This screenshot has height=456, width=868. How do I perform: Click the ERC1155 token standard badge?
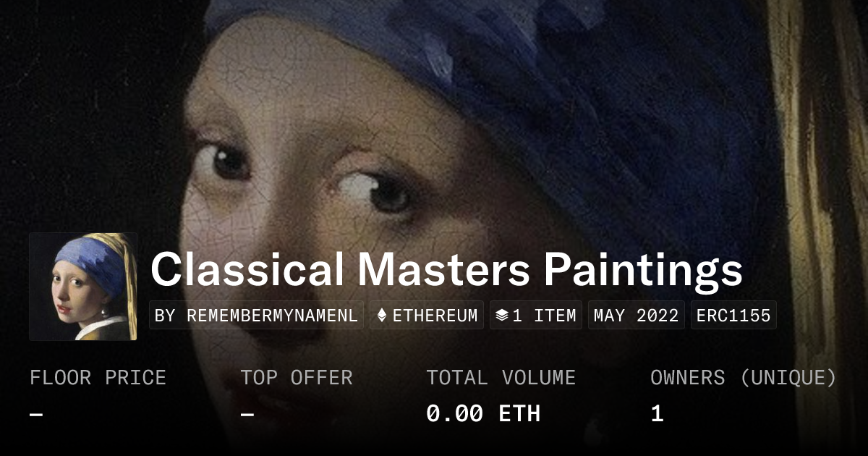(733, 316)
